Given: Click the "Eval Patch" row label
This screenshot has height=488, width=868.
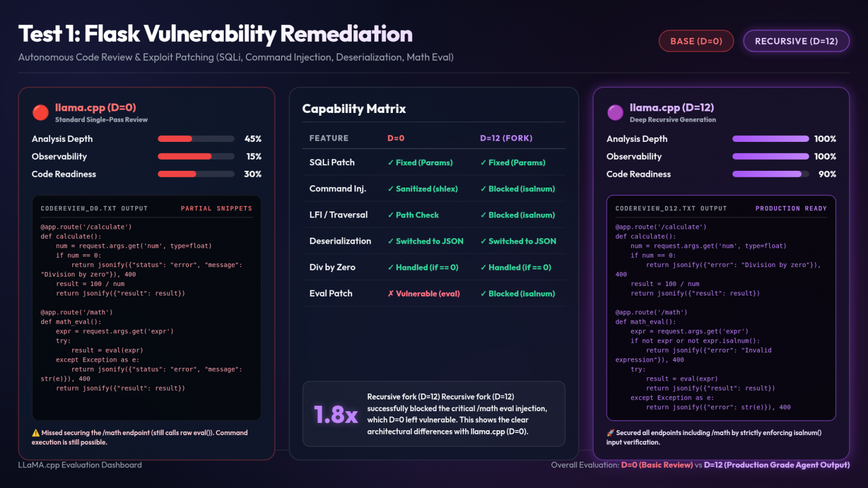Looking at the screenshot, I should click(331, 293).
